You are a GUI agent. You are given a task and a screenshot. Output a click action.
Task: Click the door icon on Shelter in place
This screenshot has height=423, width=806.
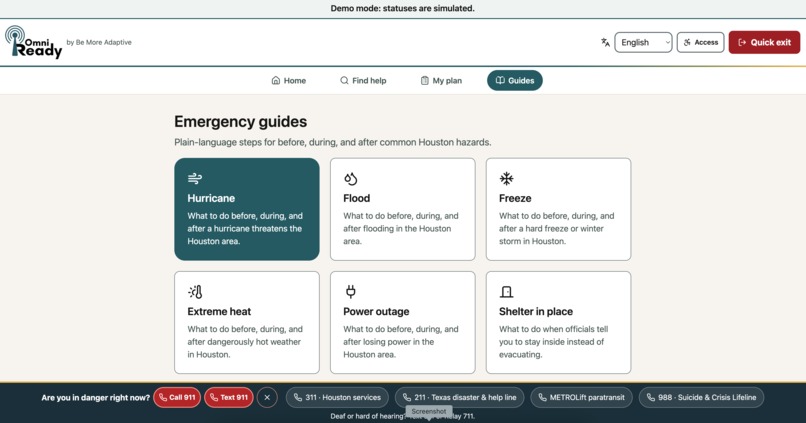coord(506,291)
